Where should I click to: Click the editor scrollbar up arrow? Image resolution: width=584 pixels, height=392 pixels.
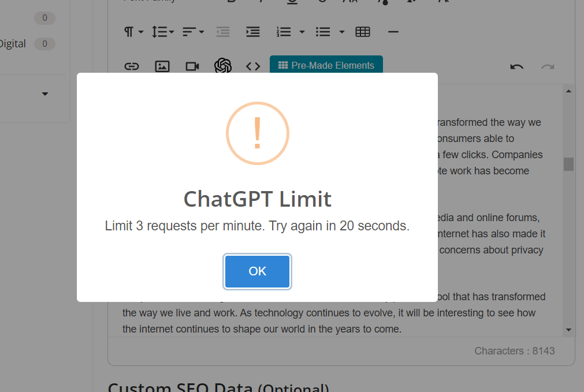coord(568,91)
